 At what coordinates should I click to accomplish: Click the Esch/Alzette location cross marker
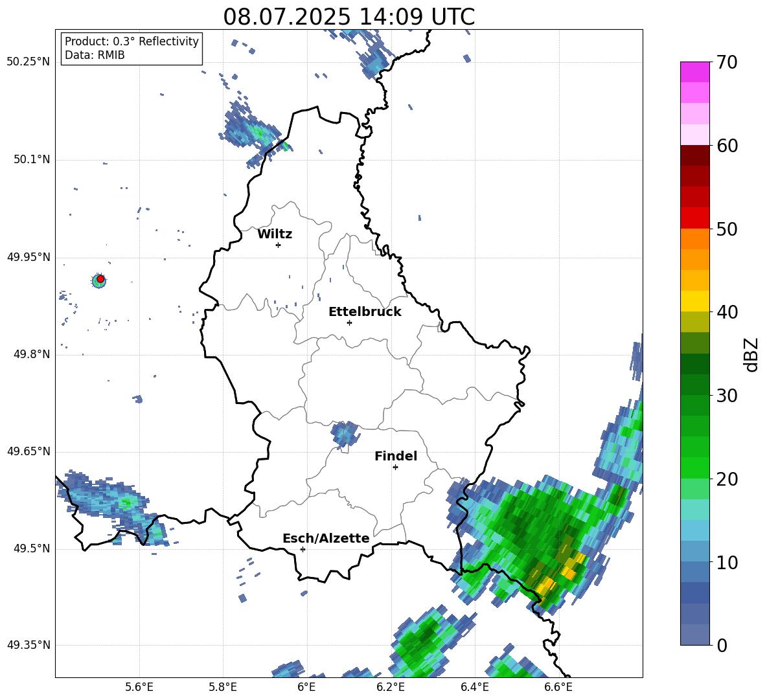point(303,549)
